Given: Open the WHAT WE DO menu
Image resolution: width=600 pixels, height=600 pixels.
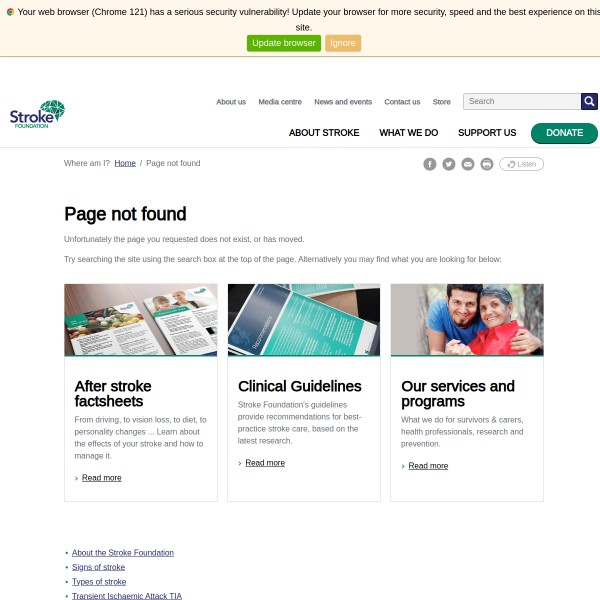Looking at the screenshot, I should tap(409, 133).
